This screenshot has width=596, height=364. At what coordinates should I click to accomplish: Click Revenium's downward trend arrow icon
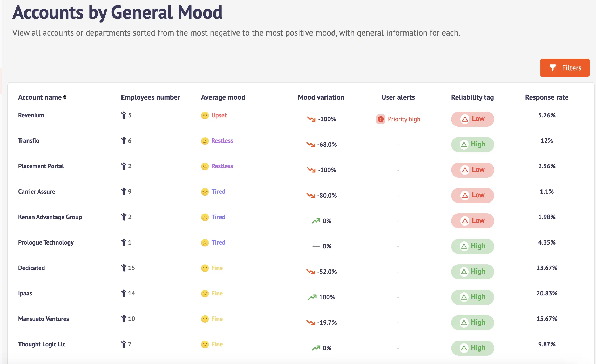pos(311,119)
